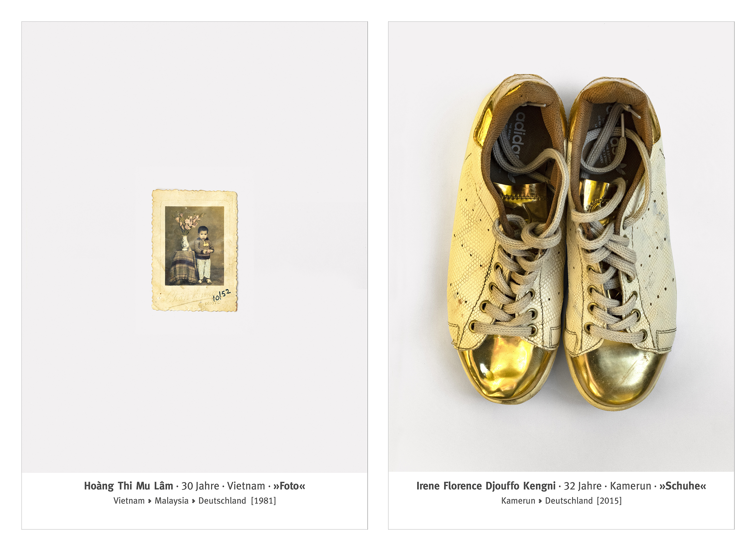
Task: Click the flower vase in the old photo
Action: click(x=185, y=243)
